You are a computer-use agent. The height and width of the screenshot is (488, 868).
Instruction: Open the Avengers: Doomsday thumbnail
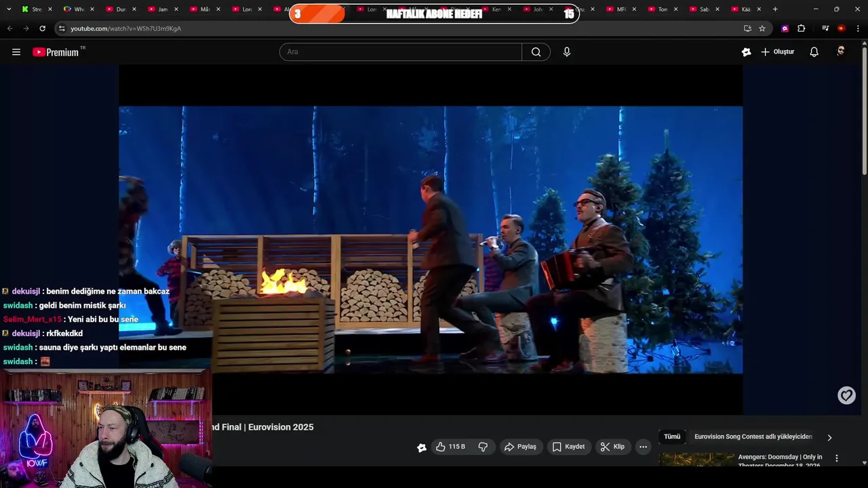(696, 460)
